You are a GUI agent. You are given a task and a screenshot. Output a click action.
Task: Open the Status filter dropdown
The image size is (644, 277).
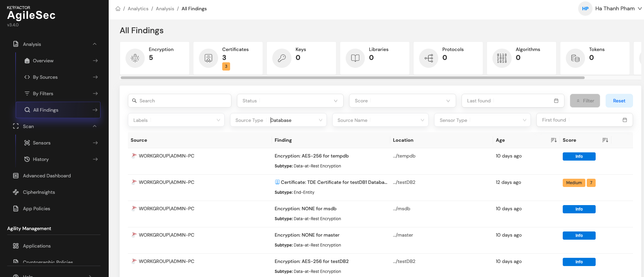pos(290,101)
